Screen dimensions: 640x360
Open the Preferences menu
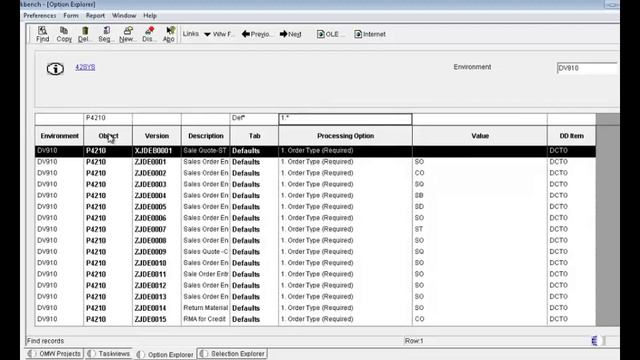point(40,16)
